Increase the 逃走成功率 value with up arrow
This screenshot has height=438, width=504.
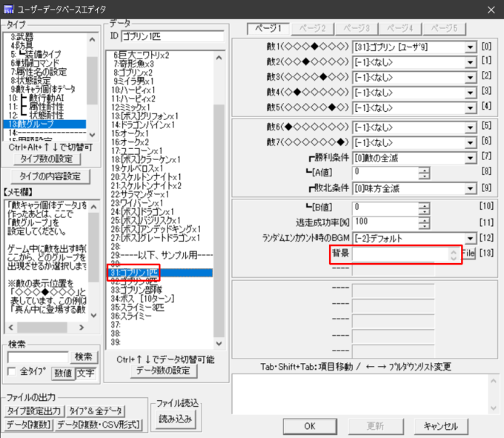click(x=424, y=218)
